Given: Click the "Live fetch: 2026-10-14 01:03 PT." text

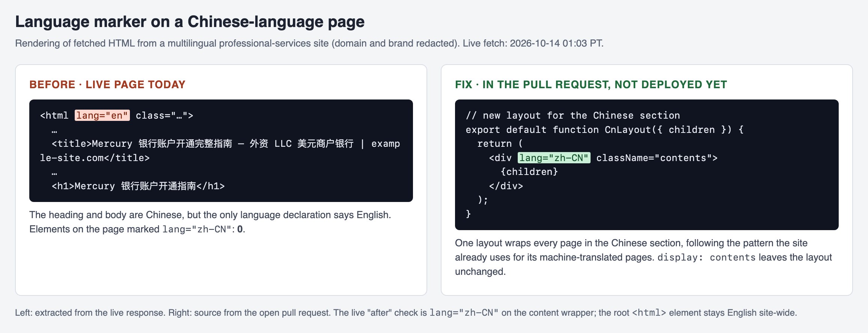Looking at the screenshot, I should [533, 43].
